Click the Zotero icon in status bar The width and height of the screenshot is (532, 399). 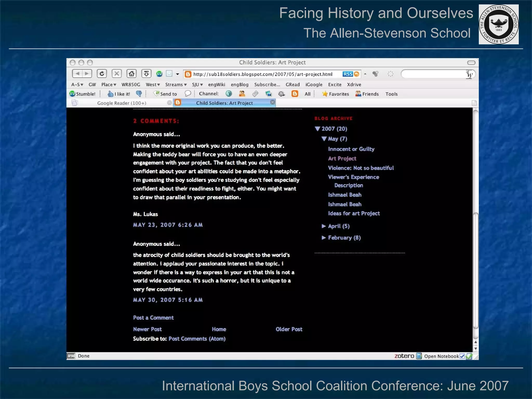[404, 356]
